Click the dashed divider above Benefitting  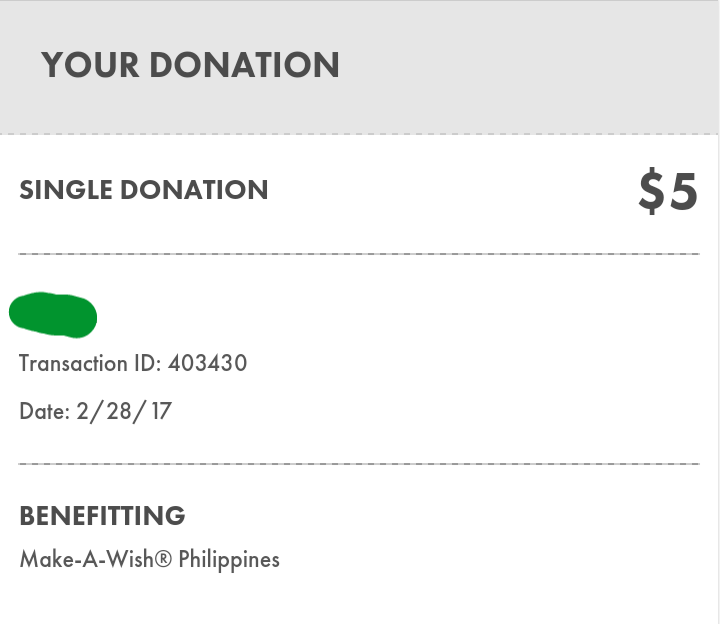[359, 464]
